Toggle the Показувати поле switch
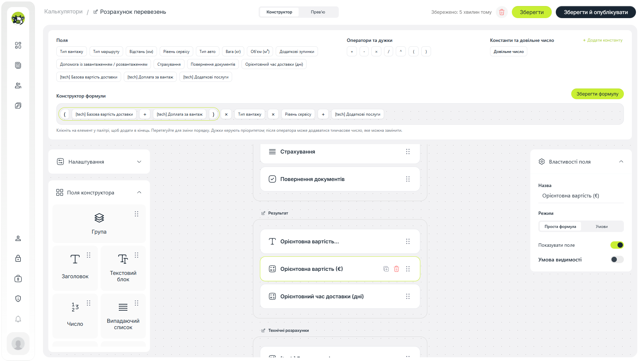Image resolution: width=644 pixels, height=362 pixels. click(x=617, y=245)
